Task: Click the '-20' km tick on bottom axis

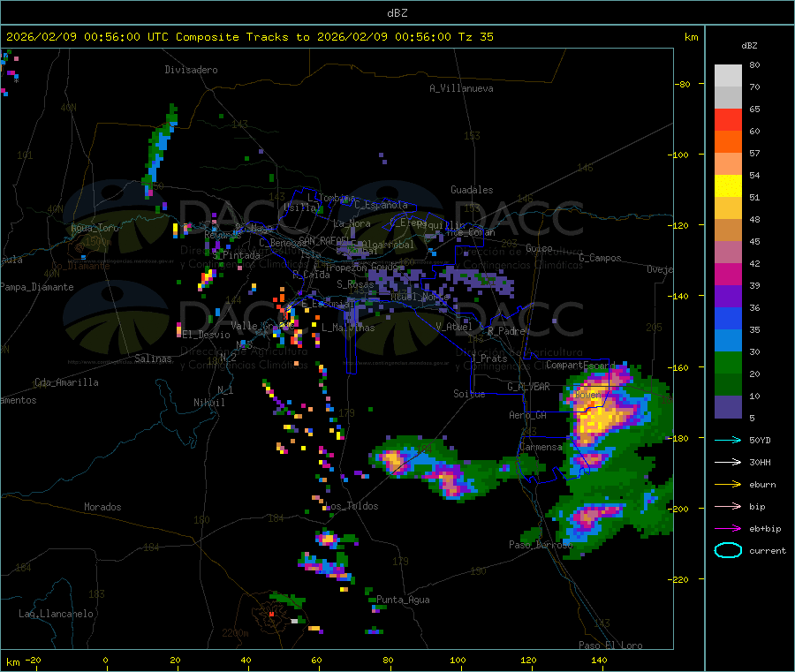Action: pos(33,660)
